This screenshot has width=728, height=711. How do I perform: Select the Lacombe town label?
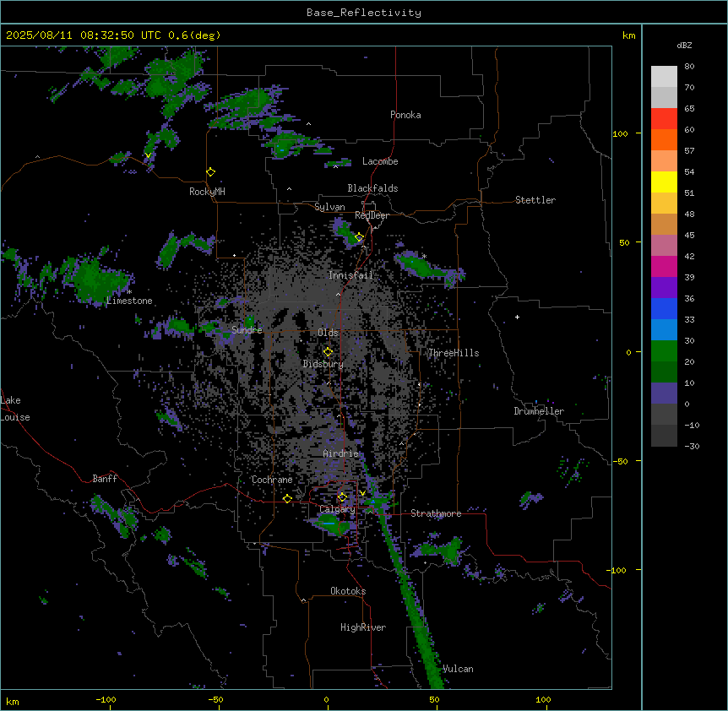tap(380, 161)
